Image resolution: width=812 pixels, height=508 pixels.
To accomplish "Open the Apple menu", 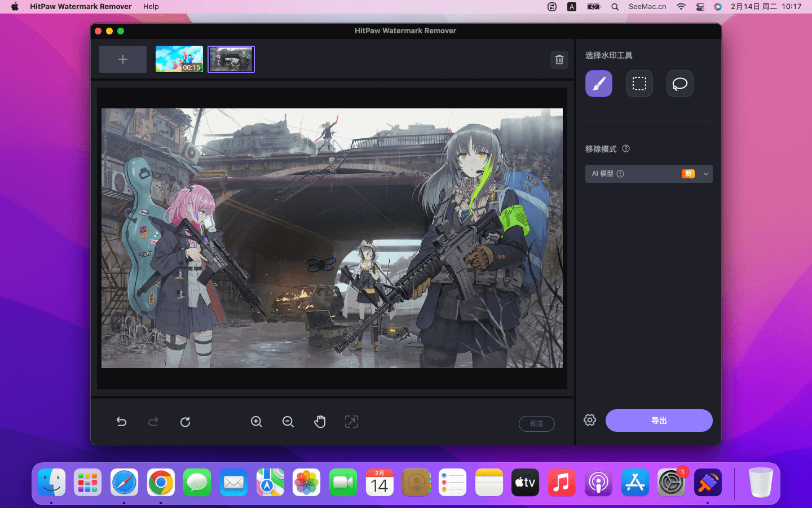I will [x=15, y=7].
